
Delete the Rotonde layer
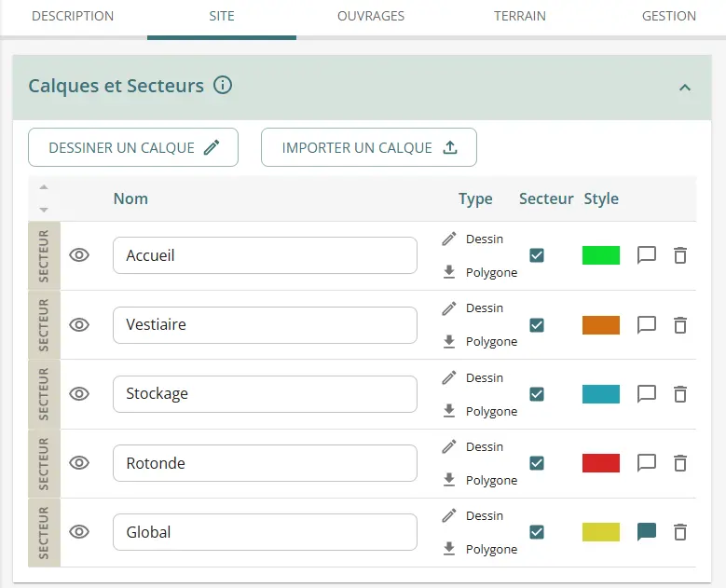(680, 463)
